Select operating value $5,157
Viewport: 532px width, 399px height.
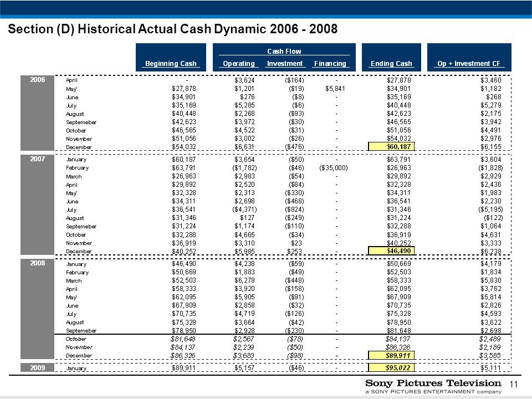(244, 368)
